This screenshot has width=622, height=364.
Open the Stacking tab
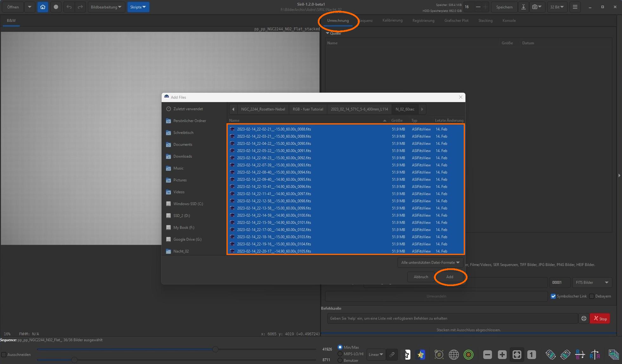click(485, 21)
